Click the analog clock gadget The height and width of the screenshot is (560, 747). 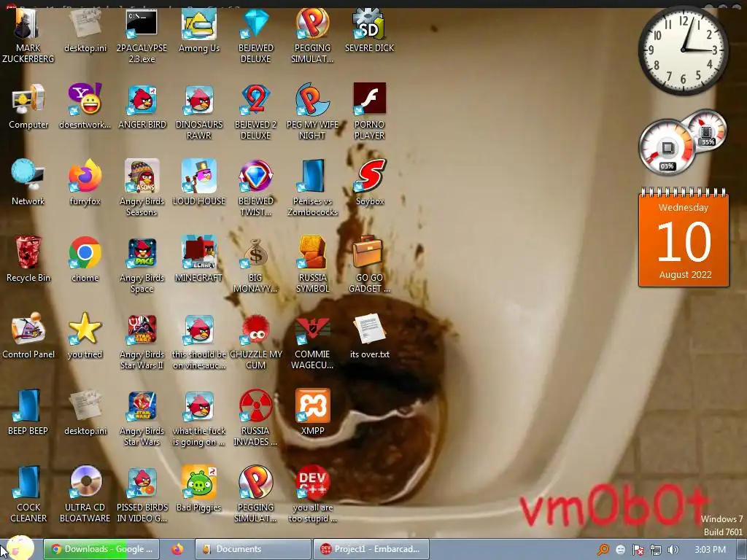point(683,50)
